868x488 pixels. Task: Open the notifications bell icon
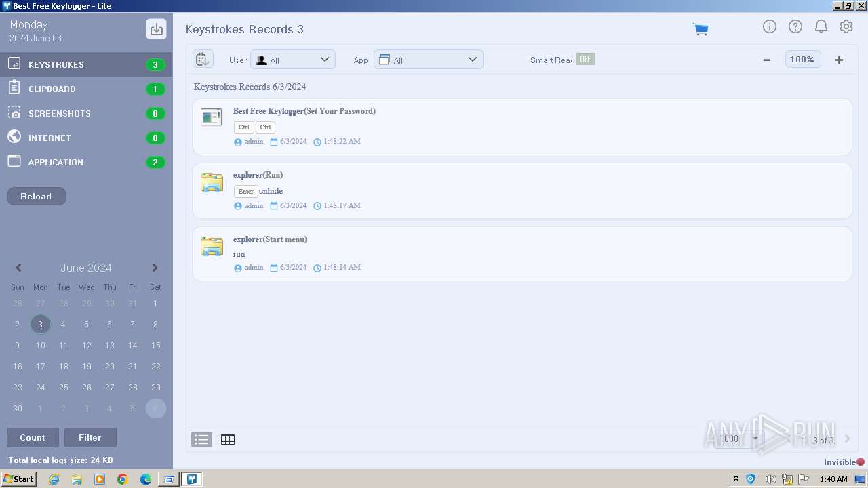click(821, 26)
